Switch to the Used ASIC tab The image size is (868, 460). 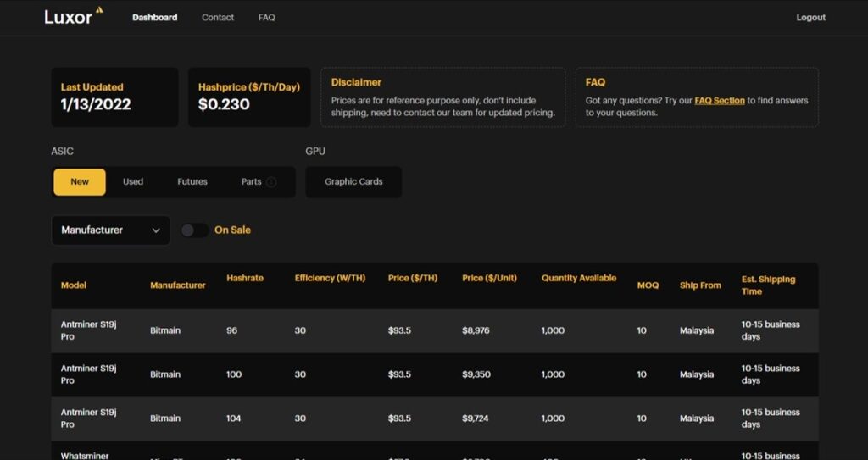[x=133, y=181]
